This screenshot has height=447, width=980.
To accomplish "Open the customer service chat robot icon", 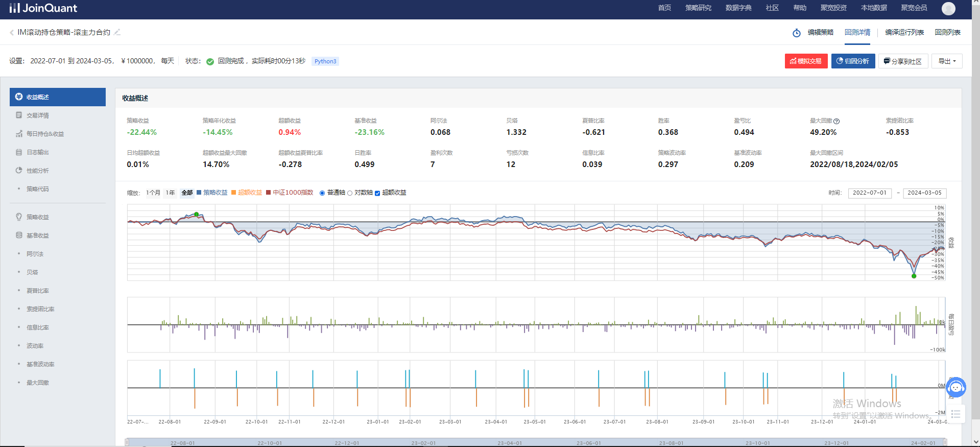I will (x=955, y=387).
